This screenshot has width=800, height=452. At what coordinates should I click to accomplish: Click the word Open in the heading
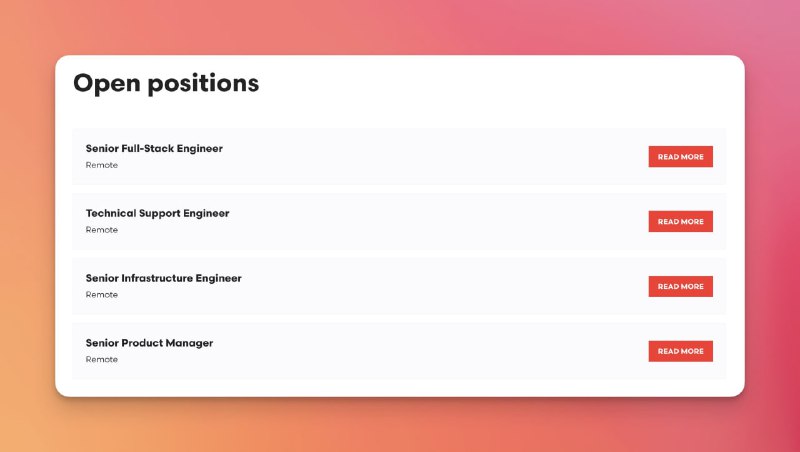(107, 84)
